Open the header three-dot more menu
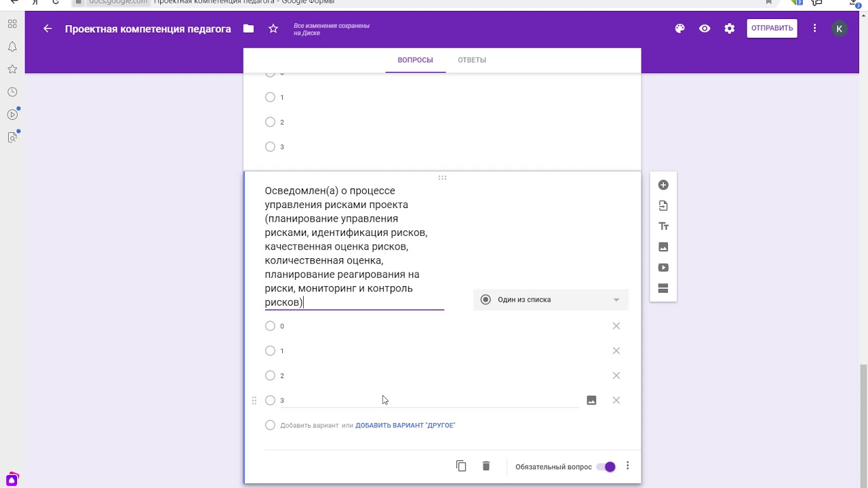This screenshot has height=488, width=868. point(814,28)
